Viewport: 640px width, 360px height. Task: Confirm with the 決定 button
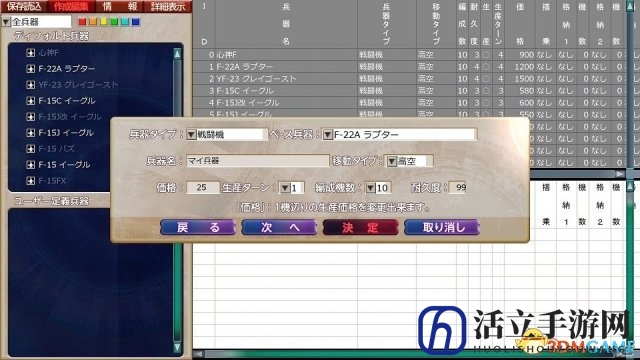360,227
